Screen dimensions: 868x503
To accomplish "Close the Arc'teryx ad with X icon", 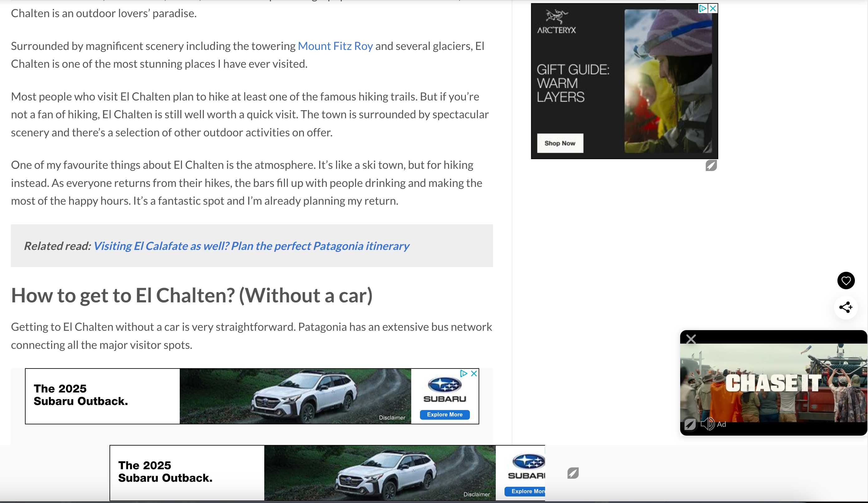I will point(713,8).
